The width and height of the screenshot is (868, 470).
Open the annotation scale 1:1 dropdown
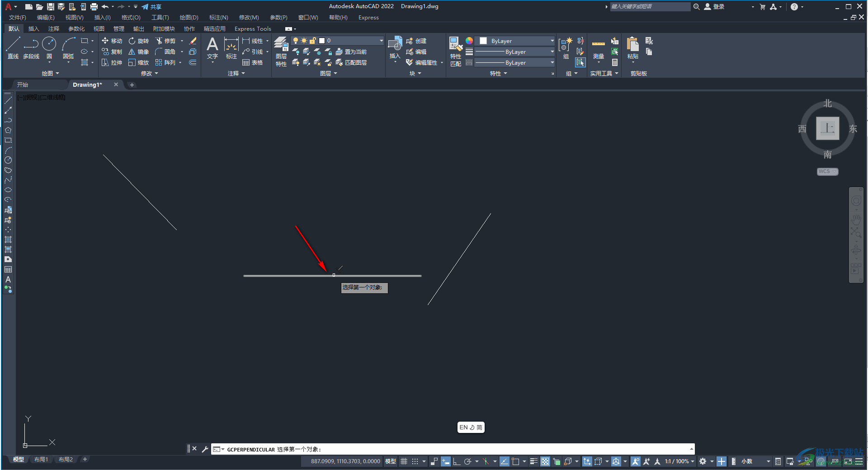tap(679, 461)
